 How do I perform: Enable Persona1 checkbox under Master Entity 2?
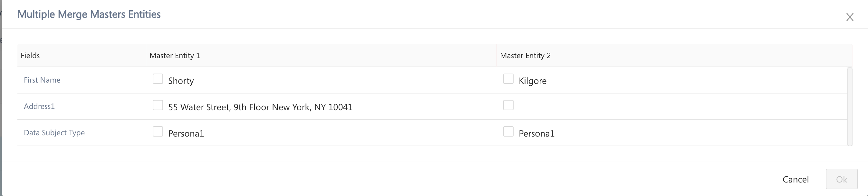pyautogui.click(x=508, y=131)
